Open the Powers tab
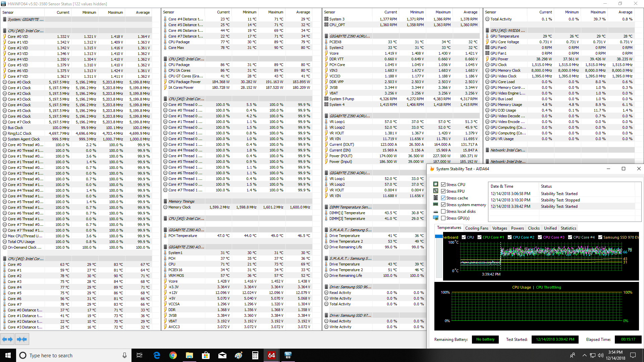 point(517,228)
